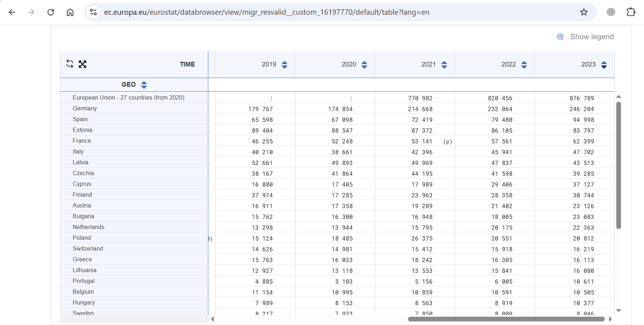Click Belgium 2020 value 10 995
Screen dimensions: 644x325
(x=342, y=292)
